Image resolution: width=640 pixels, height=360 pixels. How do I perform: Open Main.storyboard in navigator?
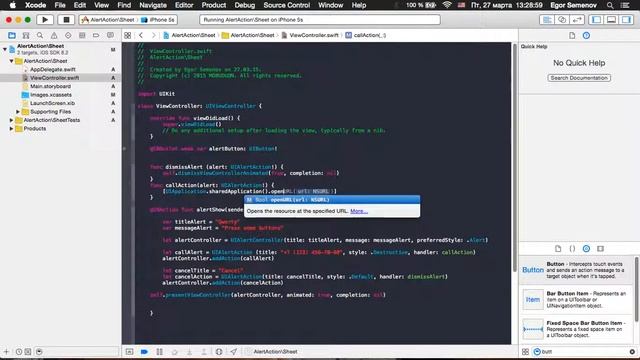pos(50,86)
